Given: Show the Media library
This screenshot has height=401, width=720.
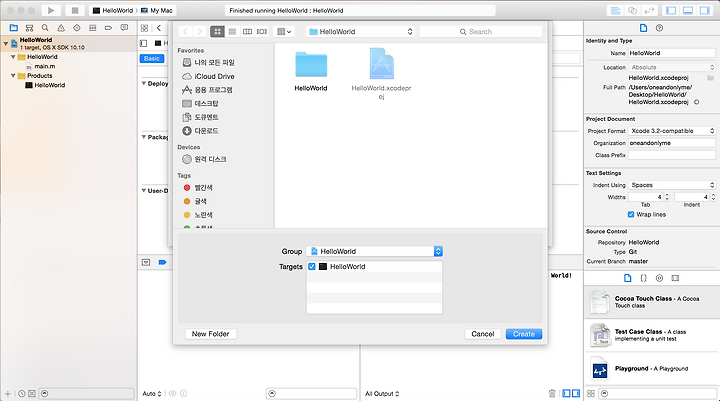Looking at the screenshot, I should tap(675, 278).
